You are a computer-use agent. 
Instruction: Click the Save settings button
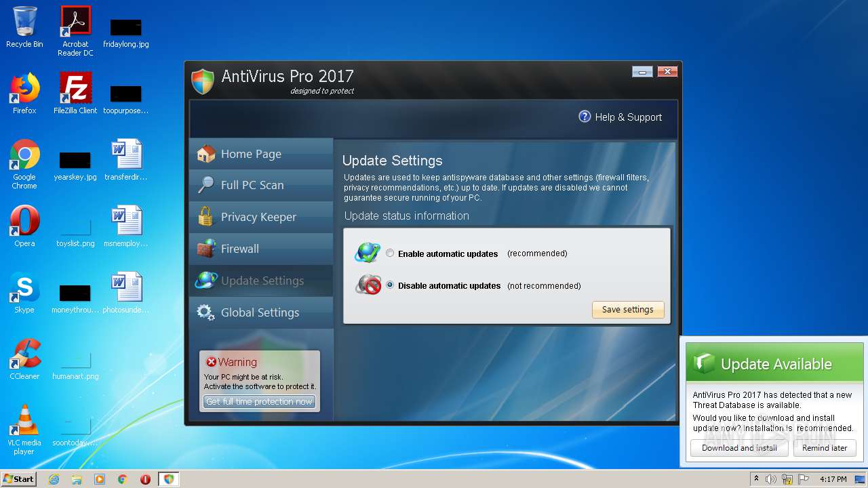click(628, 310)
